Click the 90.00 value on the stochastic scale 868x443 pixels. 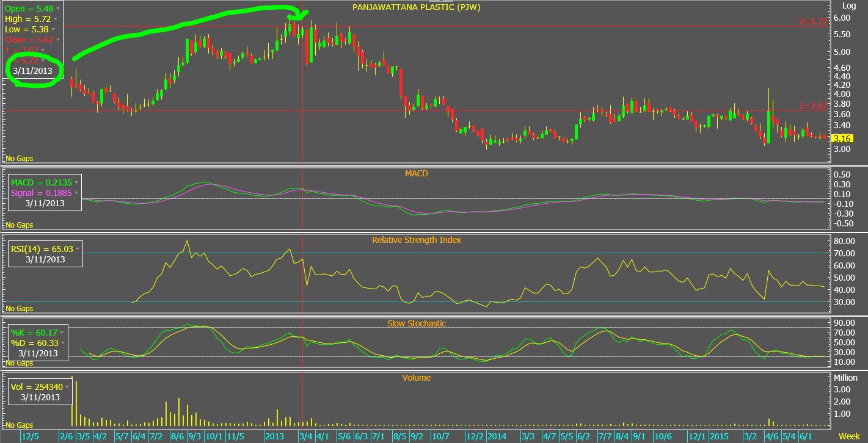pyautogui.click(x=844, y=323)
